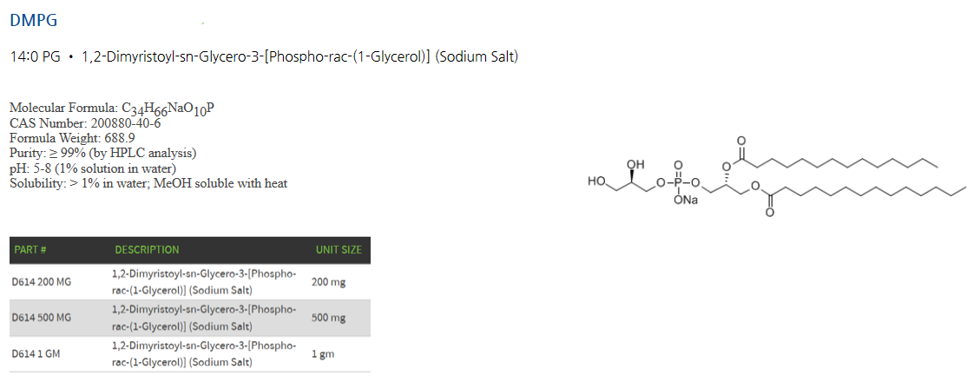Select the Molecular Formula line

click(x=113, y=109)
